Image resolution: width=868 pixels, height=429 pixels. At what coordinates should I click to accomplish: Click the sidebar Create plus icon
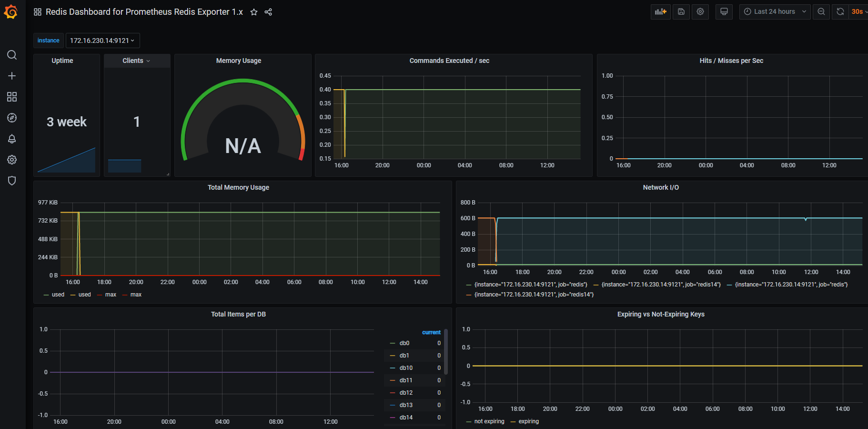[12, 76]
